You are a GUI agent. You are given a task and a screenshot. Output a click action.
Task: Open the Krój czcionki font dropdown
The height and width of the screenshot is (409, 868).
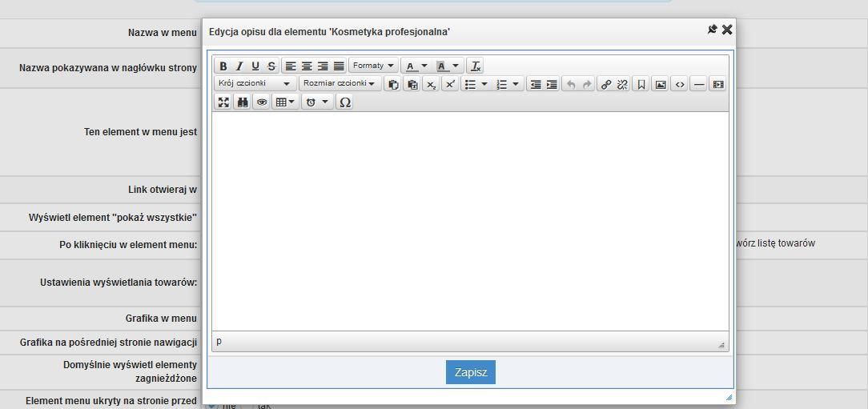click(x=255, y=83)
